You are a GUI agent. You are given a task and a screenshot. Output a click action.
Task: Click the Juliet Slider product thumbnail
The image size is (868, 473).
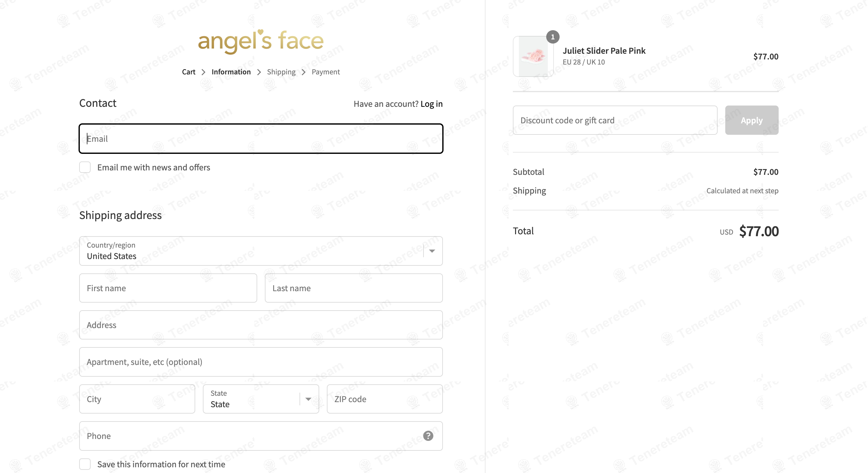point(533,57)
